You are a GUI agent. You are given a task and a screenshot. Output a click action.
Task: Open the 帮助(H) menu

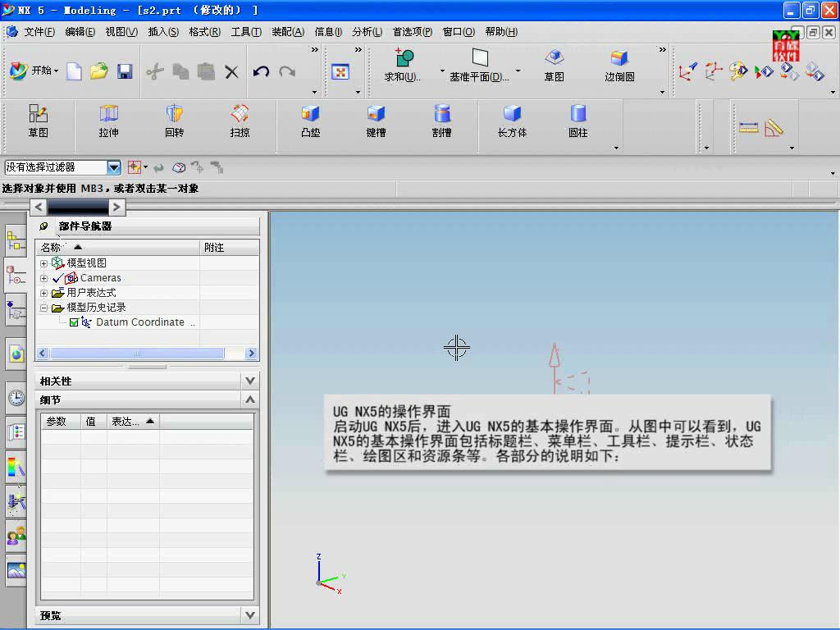coord(501,32)
